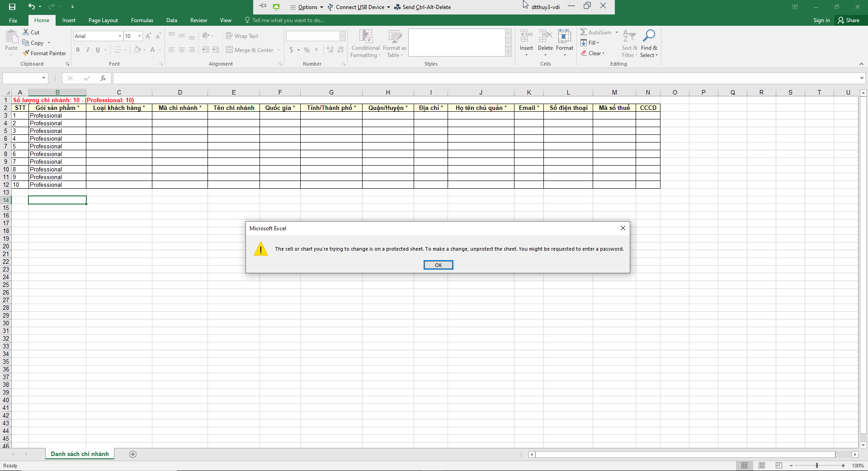Image resolution: width=868 pixels, height=471 pixels.
Task: Add a new sheet with plus icon
Action: (133, 454)
